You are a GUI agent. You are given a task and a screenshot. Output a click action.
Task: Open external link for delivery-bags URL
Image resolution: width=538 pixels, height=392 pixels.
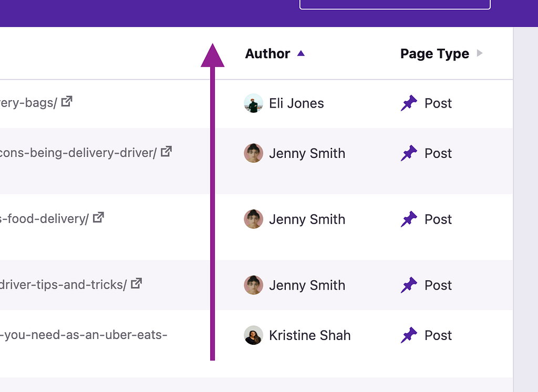(67, 101)
